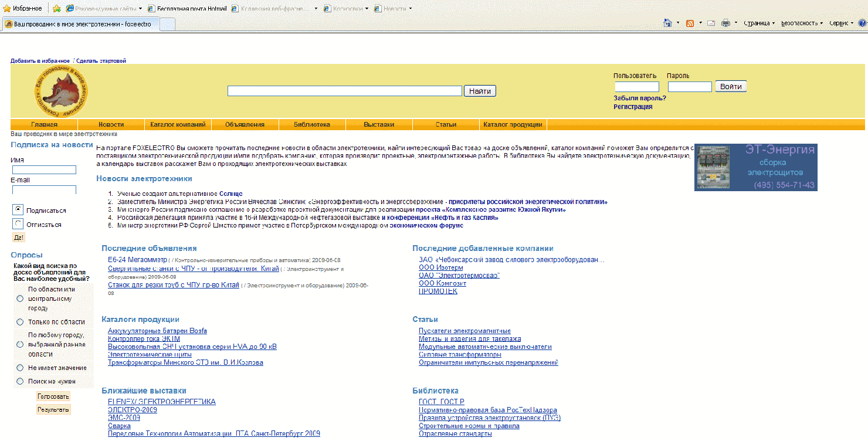
Task: Click the 'Регистрация' link
Action: [x=633, y=107]
